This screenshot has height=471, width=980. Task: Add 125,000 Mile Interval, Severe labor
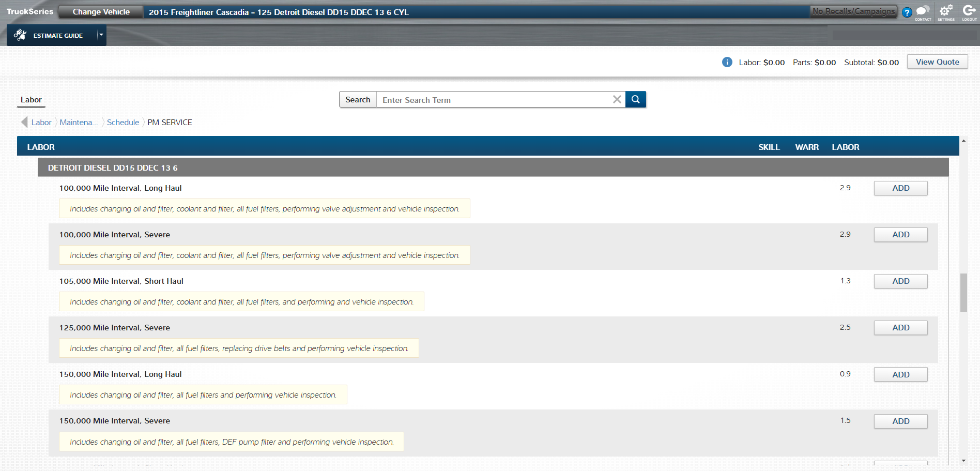pyautogui.click(x=900, y=328)
